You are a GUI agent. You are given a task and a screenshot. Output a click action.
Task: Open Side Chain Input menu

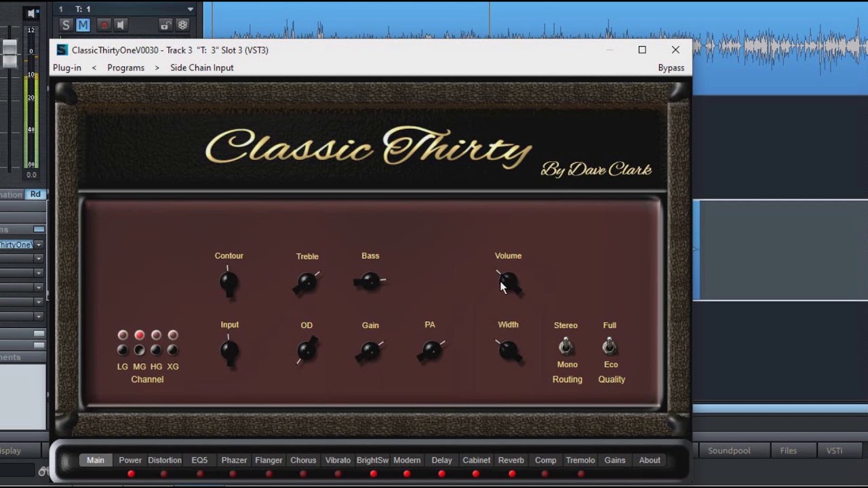click(201, 68)
